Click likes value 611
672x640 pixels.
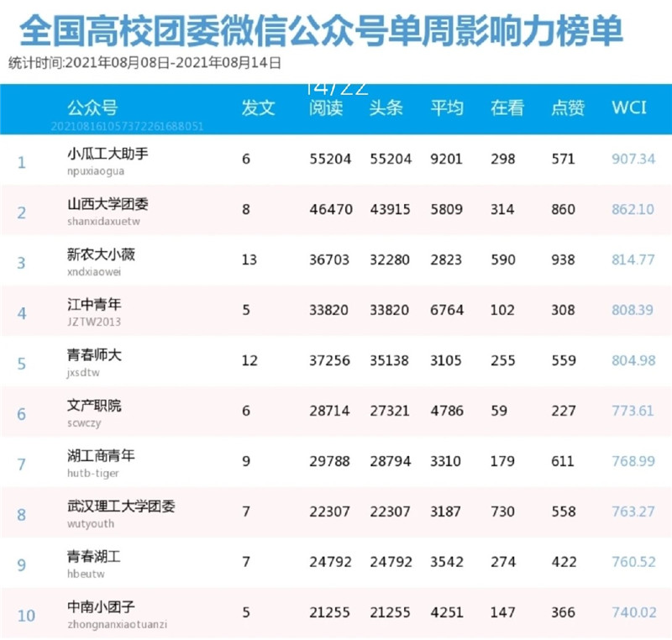pyautogui.click(x=562, y=461)
